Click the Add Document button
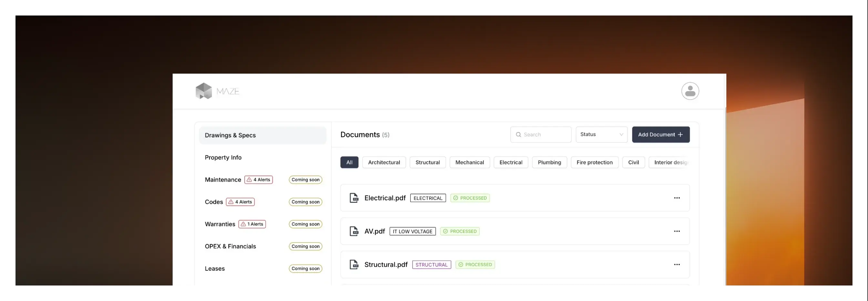 tap(661, 134)
